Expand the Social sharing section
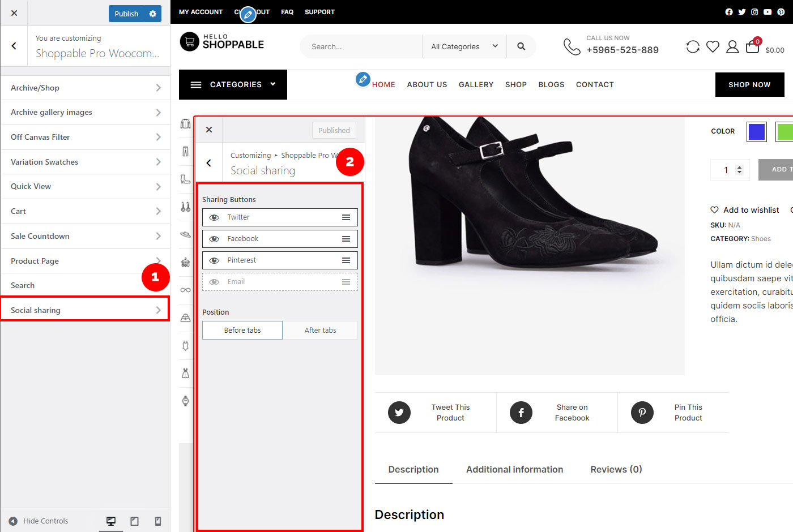The width and height of the screenshot is (793, 532). (85, 310)
